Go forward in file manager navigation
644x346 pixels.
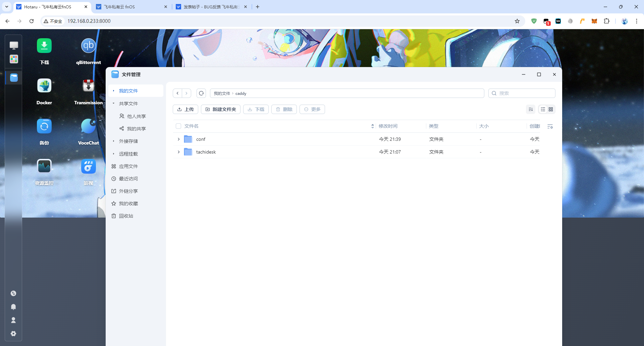pos(186,93)
